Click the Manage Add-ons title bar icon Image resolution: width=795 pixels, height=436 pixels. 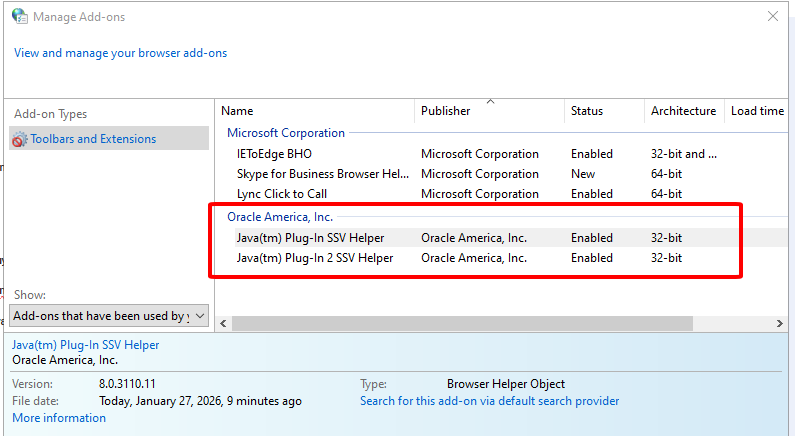pyautogui.click(x=19, y=17)
